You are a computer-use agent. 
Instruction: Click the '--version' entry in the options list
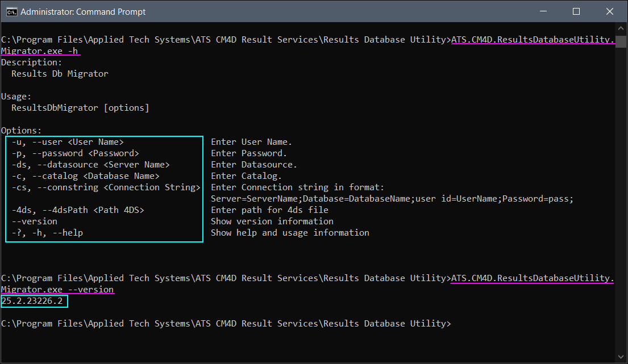[34, 221]
